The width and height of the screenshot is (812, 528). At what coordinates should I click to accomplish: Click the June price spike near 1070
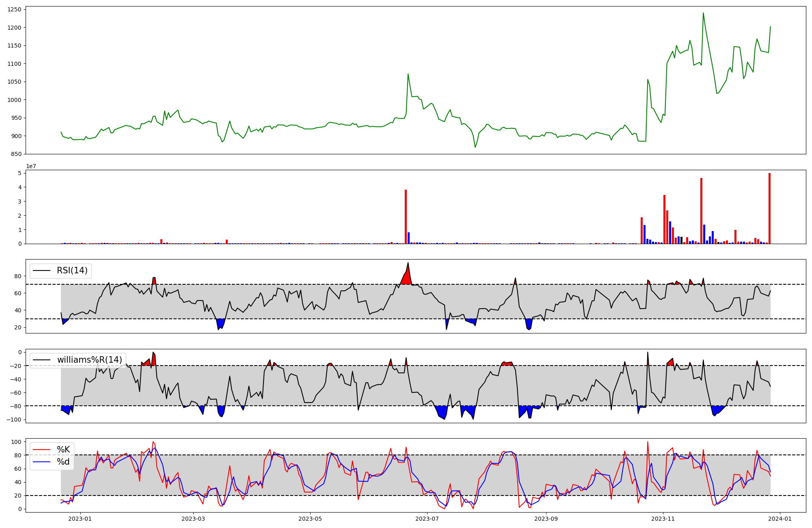[x=408, y=74]
